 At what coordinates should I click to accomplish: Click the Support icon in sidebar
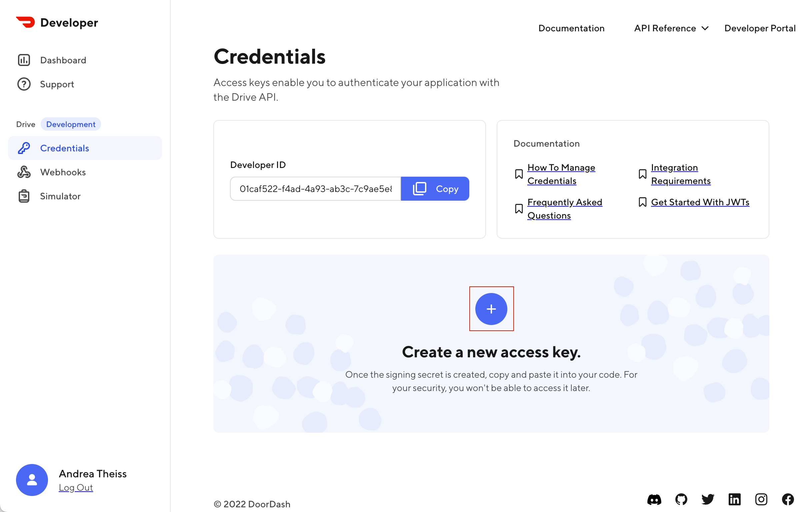click(x=24, y=84)
